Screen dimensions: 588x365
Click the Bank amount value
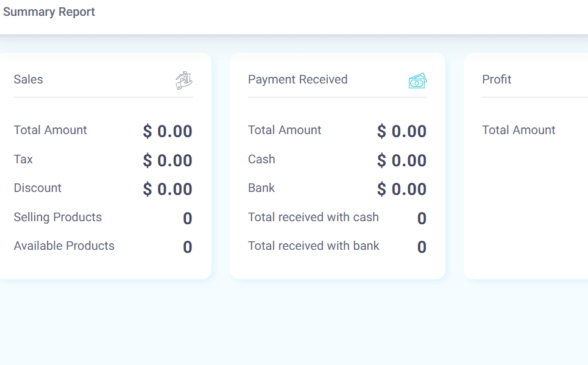click(x=402, y=189)
